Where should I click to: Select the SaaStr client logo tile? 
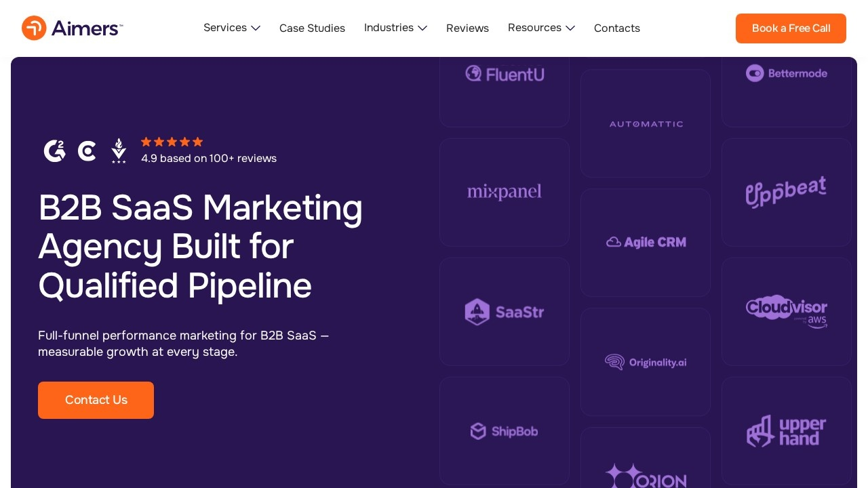[x=505, y=312]
